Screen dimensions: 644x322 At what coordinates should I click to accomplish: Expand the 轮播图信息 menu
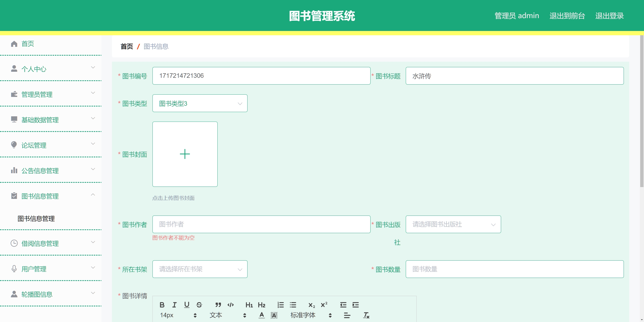point(93,293)
